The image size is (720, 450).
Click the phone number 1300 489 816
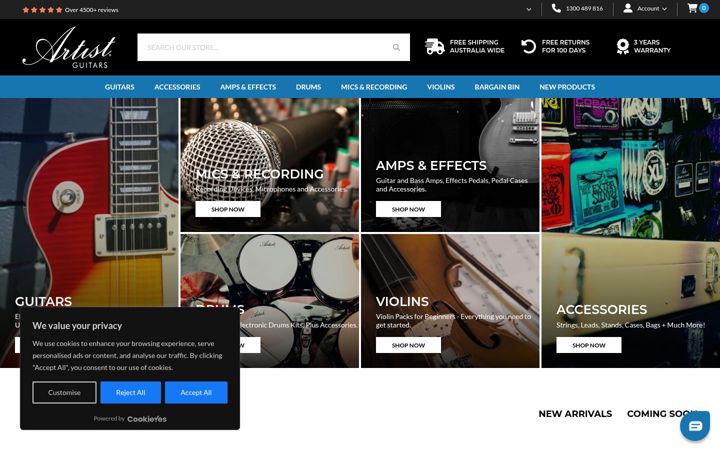[584, 9]
